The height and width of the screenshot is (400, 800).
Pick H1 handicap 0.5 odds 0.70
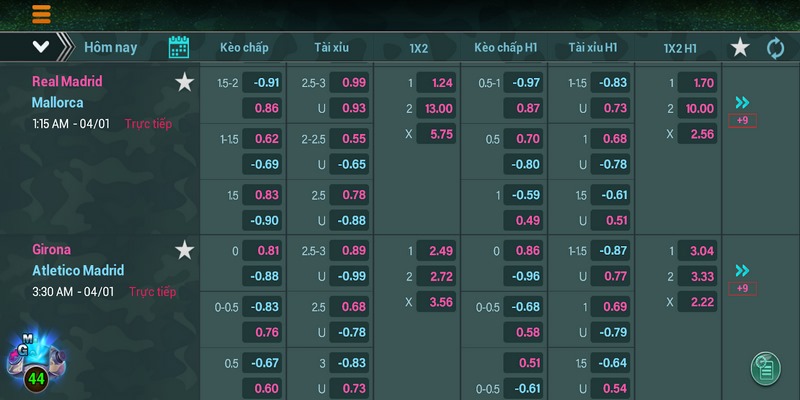tap(523, 139)
